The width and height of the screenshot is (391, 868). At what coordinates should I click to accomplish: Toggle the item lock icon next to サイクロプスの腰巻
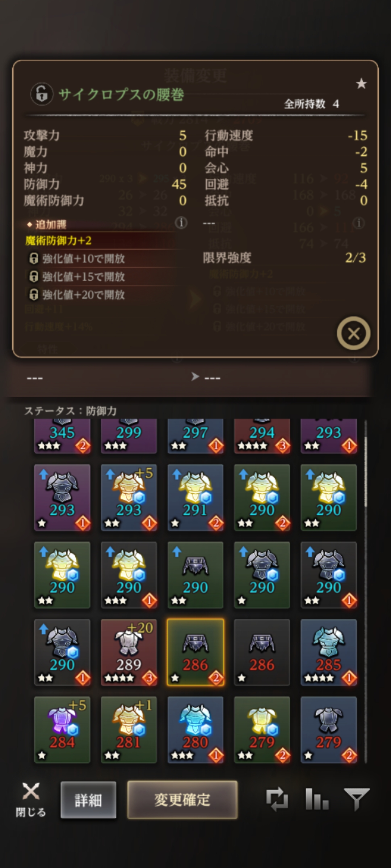(x=42, y=94)
